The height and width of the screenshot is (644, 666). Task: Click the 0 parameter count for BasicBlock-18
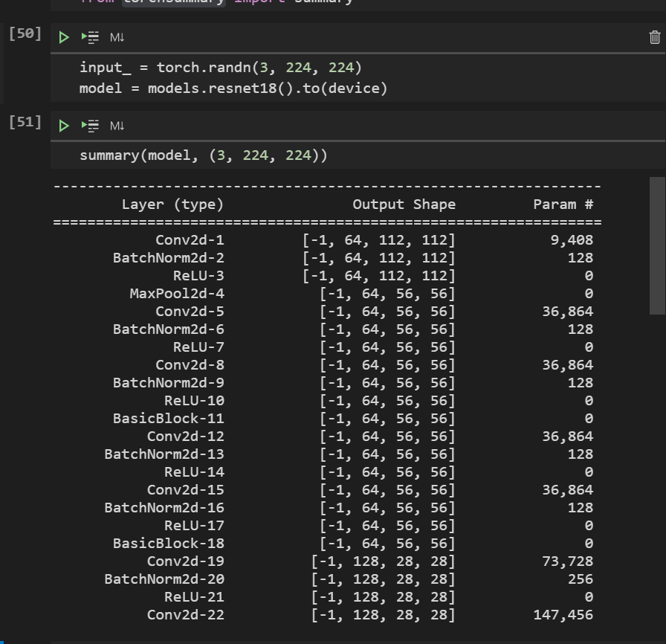click(589, 544)
